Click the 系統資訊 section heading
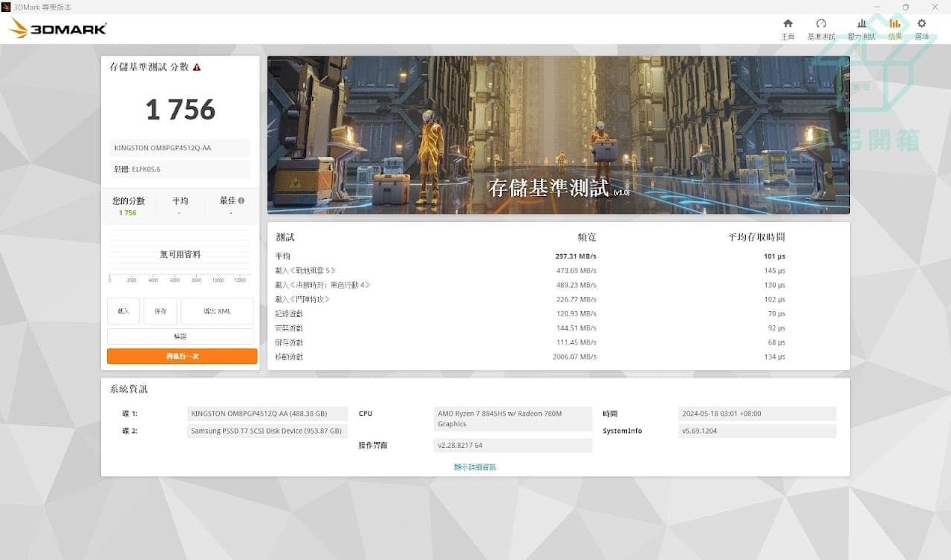The height and width of the screenshot is (560, 951). (x=129, y=389)
